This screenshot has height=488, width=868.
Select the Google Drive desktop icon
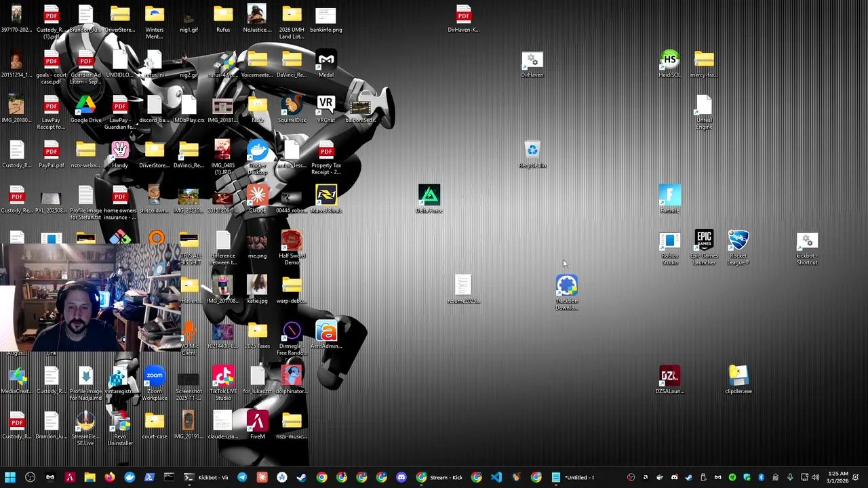click(85, 109)
